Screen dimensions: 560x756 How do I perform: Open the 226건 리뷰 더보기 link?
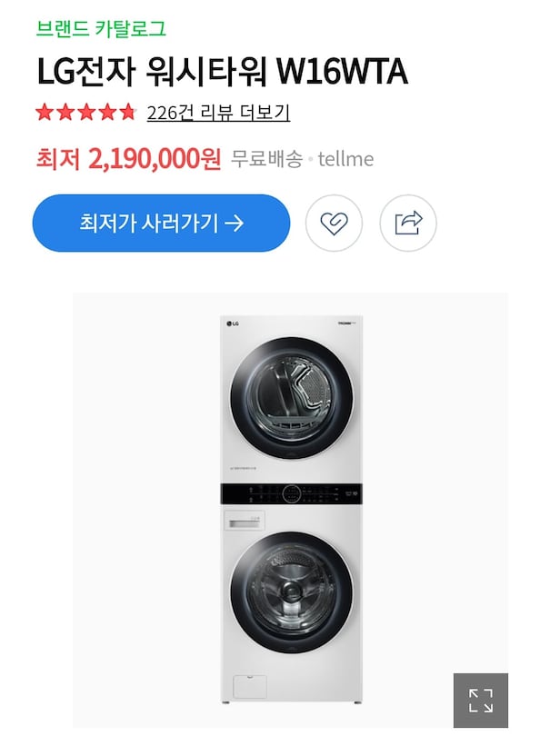pyautogui.click(x=218, y=113)
